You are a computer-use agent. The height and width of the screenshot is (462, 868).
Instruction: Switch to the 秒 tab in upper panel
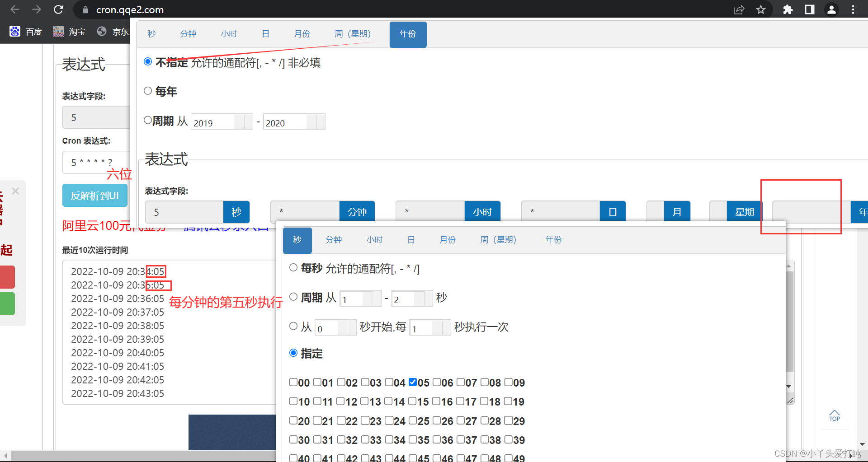151,34
